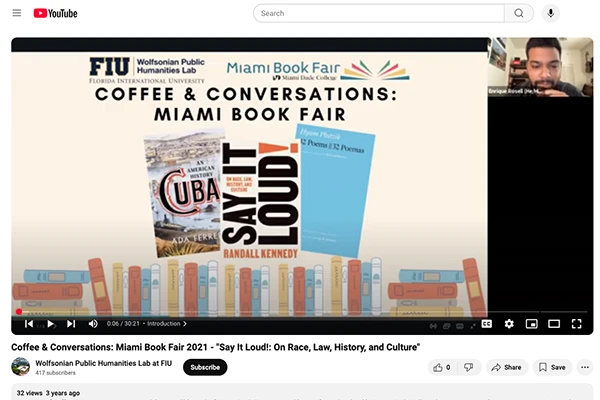Open Wolfsonian Public Humanities Lab channel avatar
Viewport: 600px width, 400px height.
[x=21, y=367]
